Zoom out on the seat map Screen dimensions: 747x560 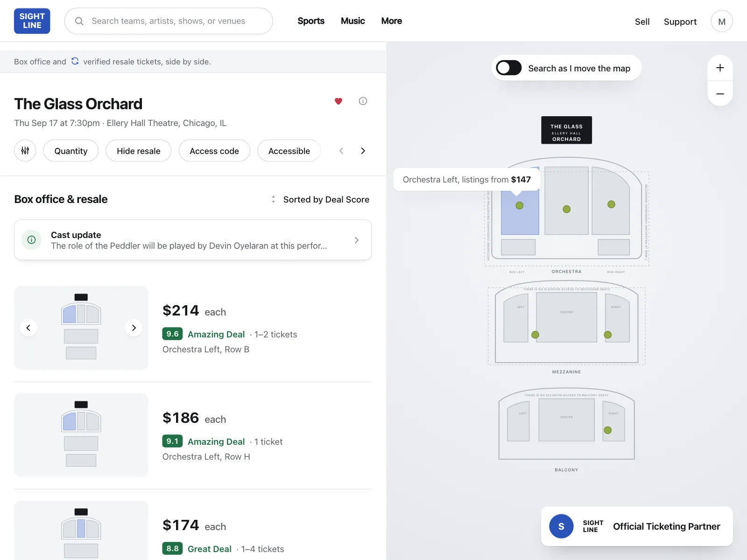click(720, 94)
